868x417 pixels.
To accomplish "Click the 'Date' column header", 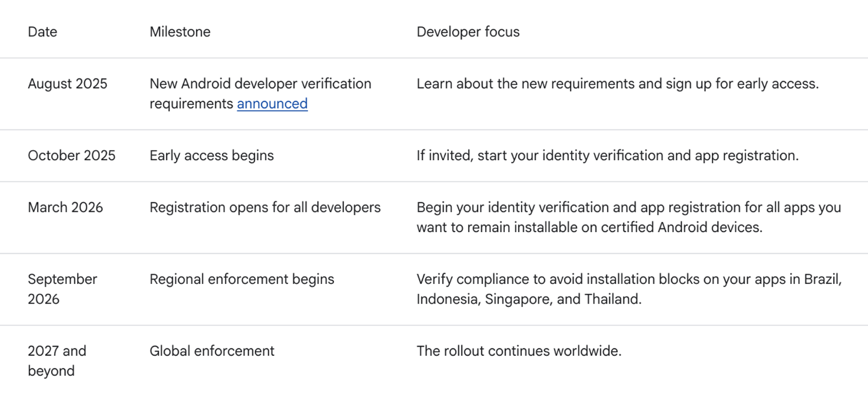I will coord(42,32).
